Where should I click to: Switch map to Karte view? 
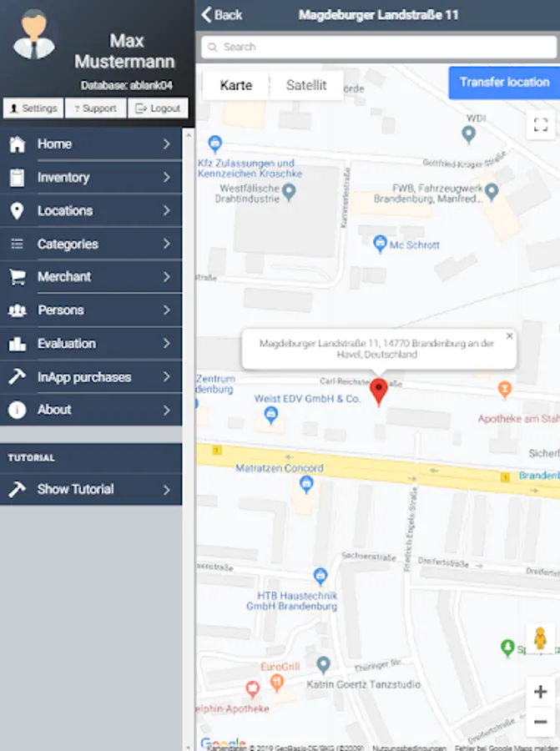(235, 85)
